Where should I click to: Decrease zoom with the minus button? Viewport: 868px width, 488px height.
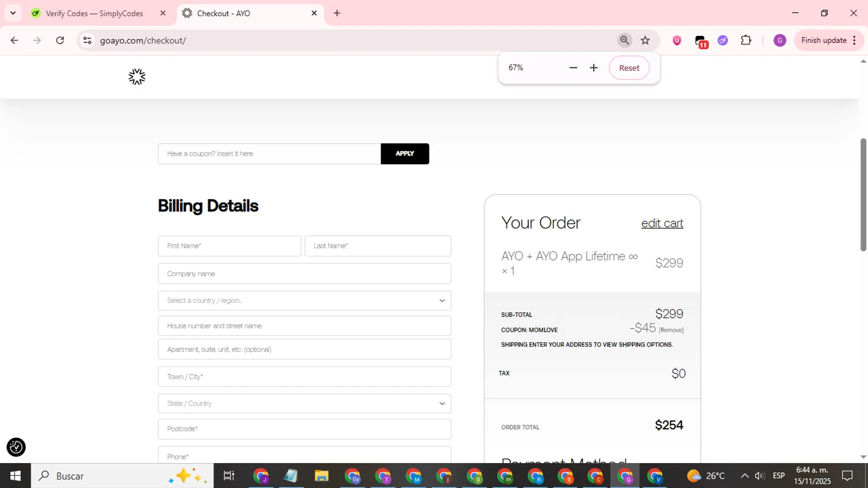573,68
